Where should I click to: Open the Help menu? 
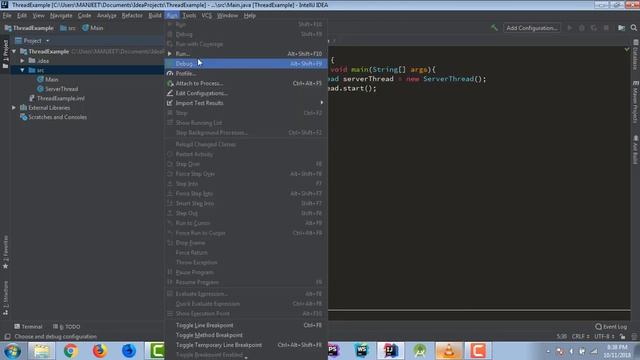249,16
